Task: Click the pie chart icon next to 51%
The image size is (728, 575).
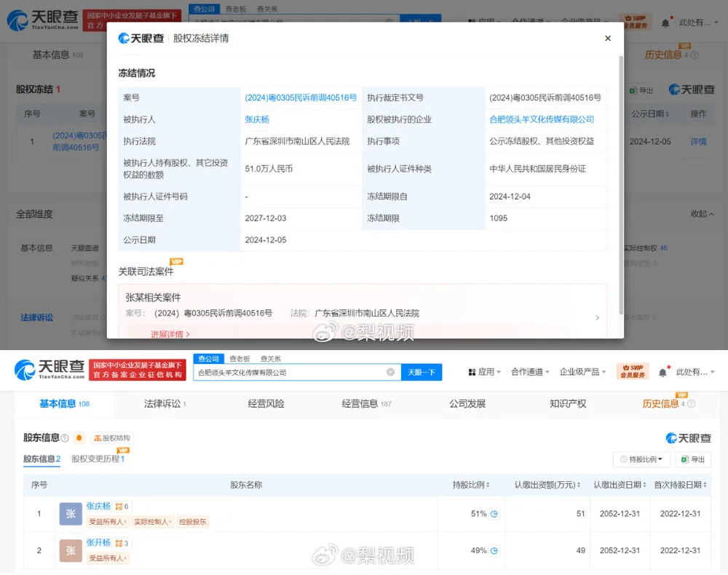Action: [494, 514]
